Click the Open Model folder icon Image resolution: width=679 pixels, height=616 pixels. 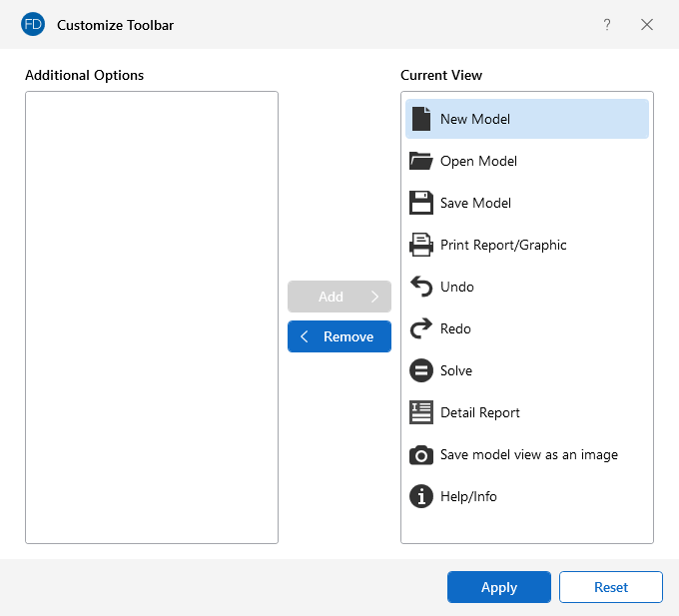pyautogui.click(x=421, y=161)
